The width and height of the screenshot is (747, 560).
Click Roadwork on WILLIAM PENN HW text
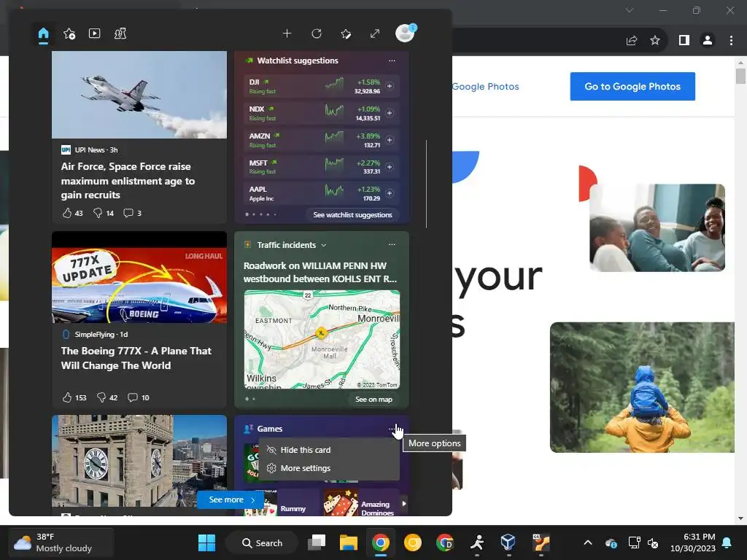click(x=320, y=272)
